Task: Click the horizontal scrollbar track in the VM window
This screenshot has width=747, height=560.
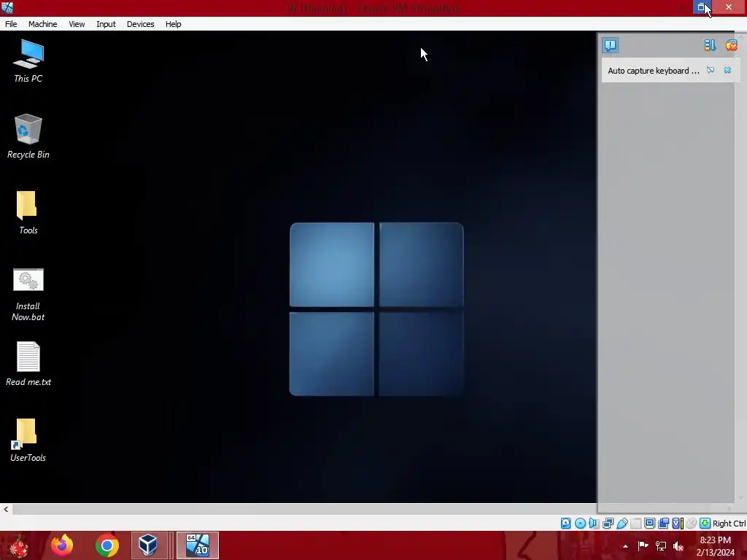Action: [304, 509]
